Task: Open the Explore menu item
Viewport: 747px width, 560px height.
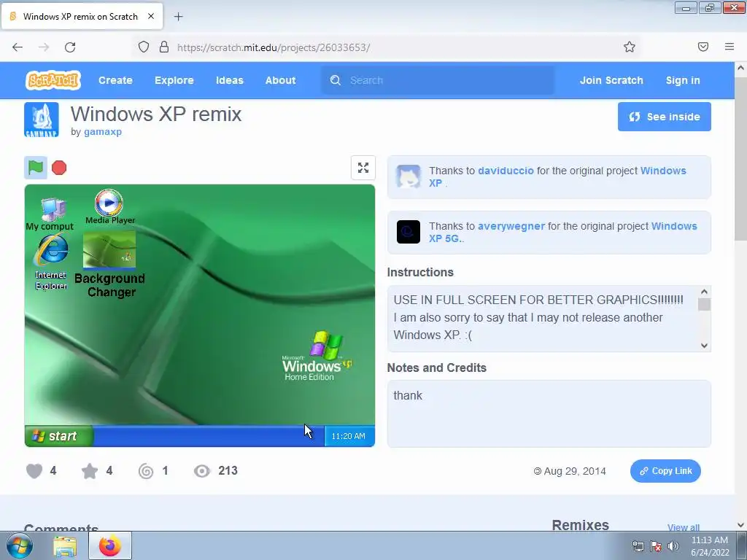Action: [174, 80]
